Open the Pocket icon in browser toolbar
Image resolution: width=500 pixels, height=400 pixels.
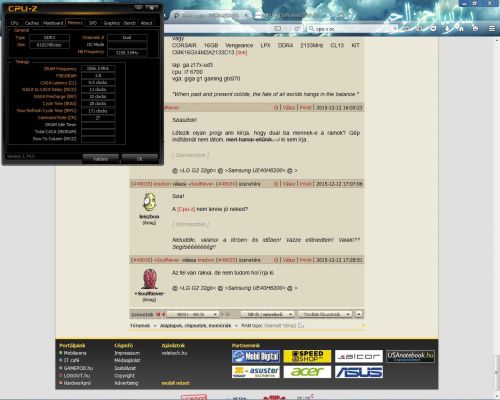pyautogui.click(x=433, y=29)
